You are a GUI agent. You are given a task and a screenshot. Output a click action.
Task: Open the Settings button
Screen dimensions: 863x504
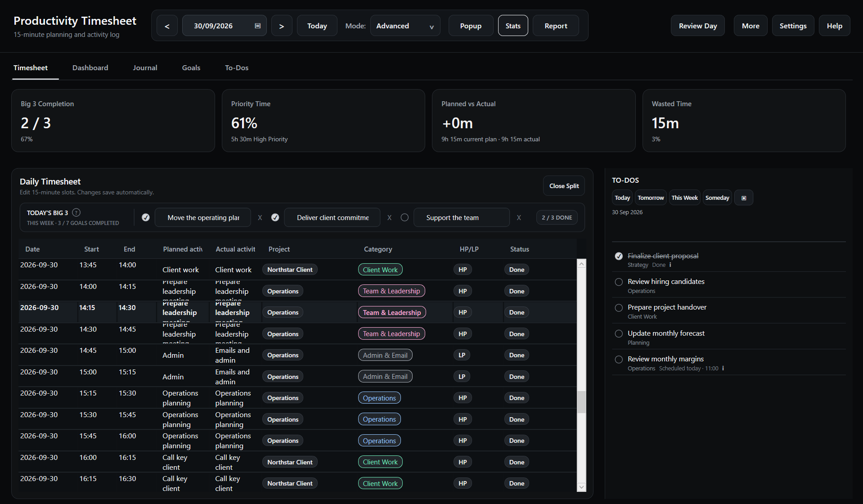(793, 26)
